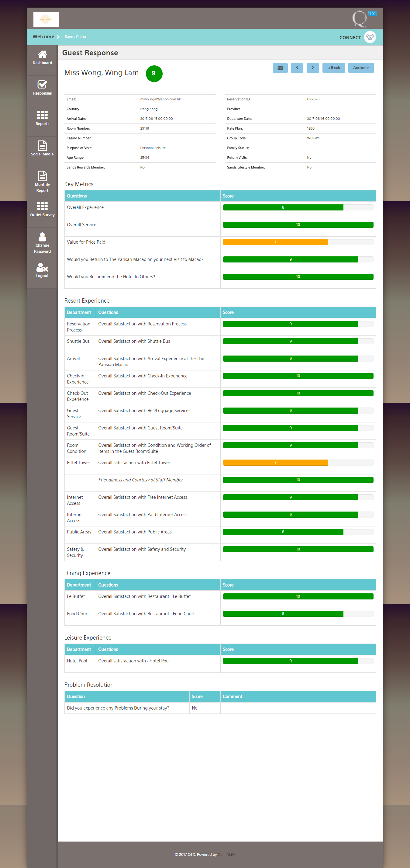Click the Welcome breadcrumb link

[43, 37]
